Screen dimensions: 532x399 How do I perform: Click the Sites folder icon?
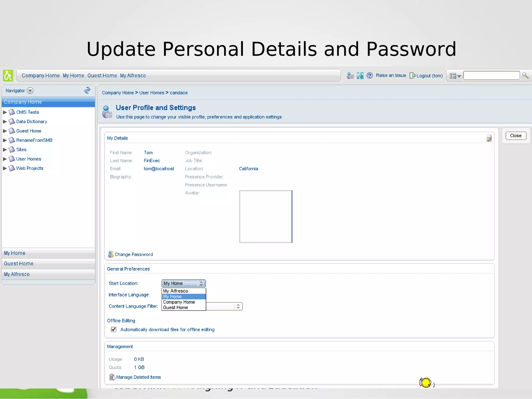(12, 150)
